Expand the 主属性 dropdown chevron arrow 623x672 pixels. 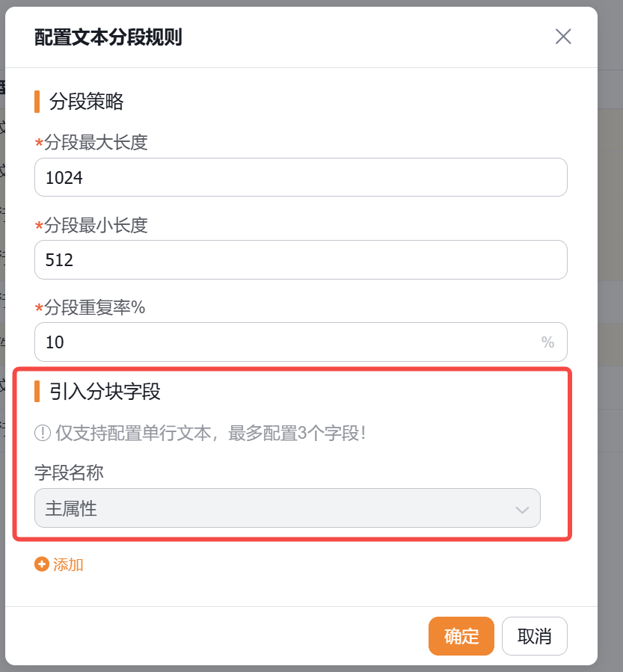point(522,510)
